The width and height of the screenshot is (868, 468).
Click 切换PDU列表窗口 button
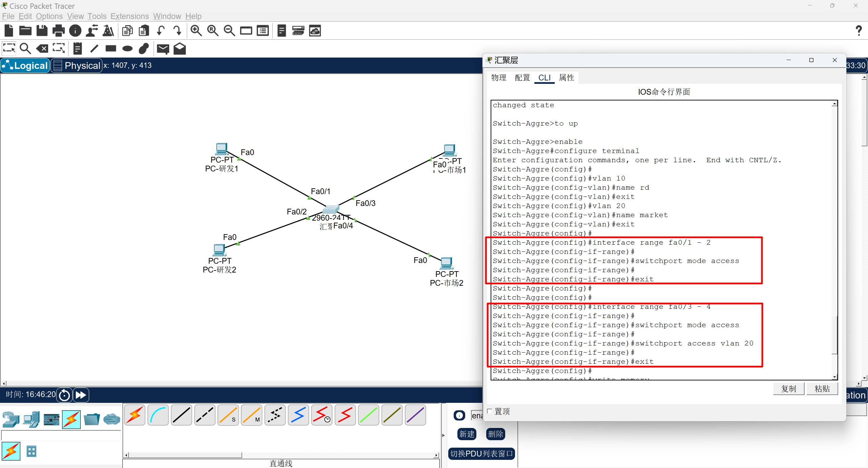(481, 454)
